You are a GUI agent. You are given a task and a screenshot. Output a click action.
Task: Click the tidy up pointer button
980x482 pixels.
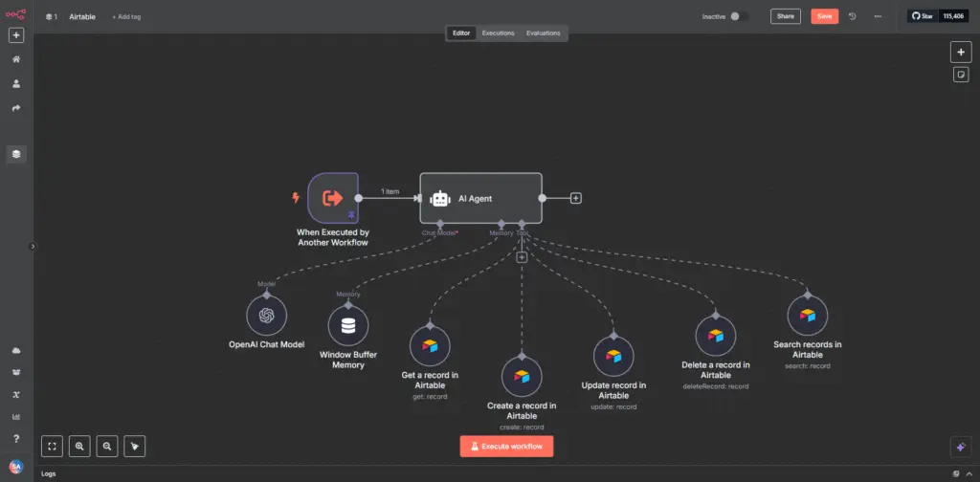[134, 446]
